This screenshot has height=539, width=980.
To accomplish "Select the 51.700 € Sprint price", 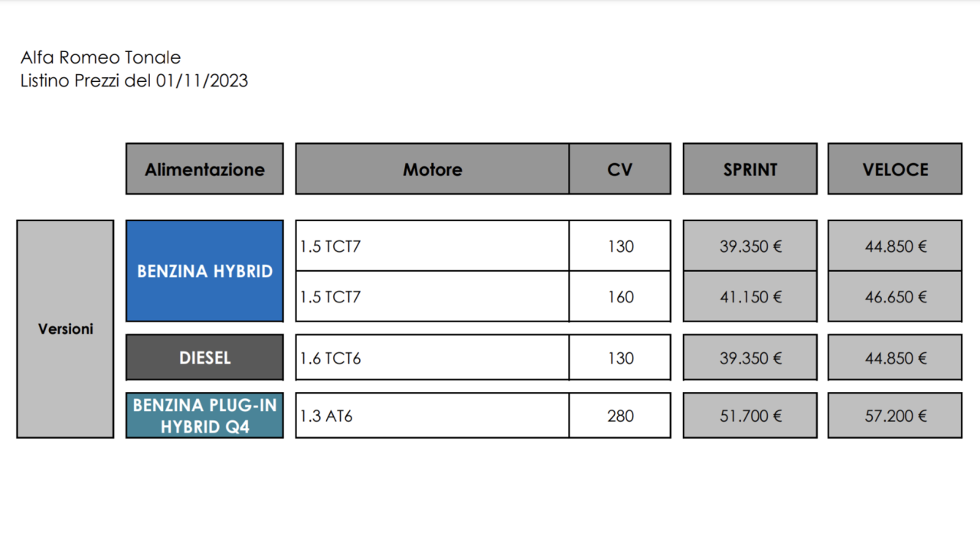I will click(750, 416).
